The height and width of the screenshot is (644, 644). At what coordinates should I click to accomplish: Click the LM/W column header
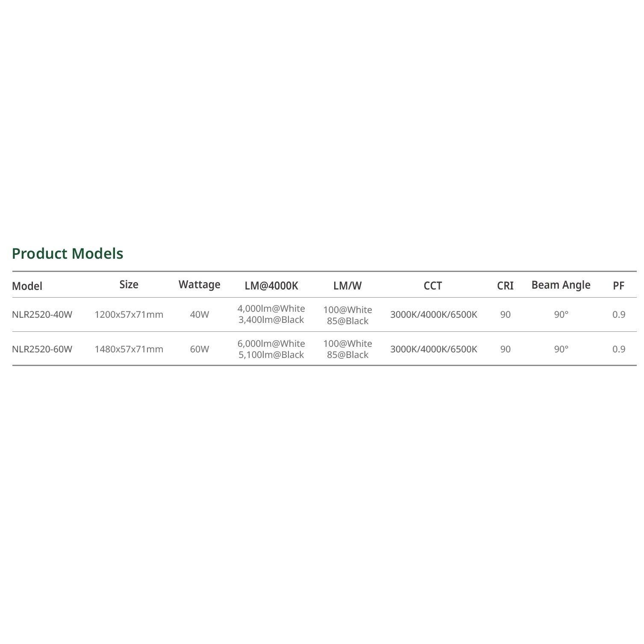pos(347,286)
